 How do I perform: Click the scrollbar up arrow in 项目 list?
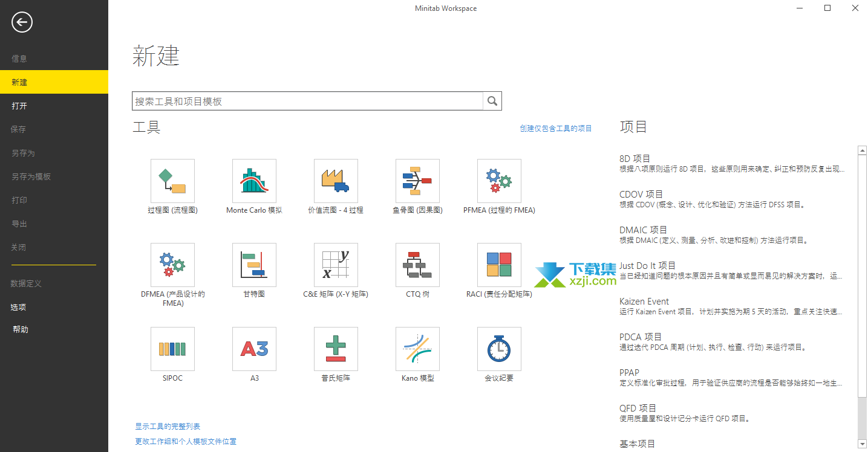(863, 149)
